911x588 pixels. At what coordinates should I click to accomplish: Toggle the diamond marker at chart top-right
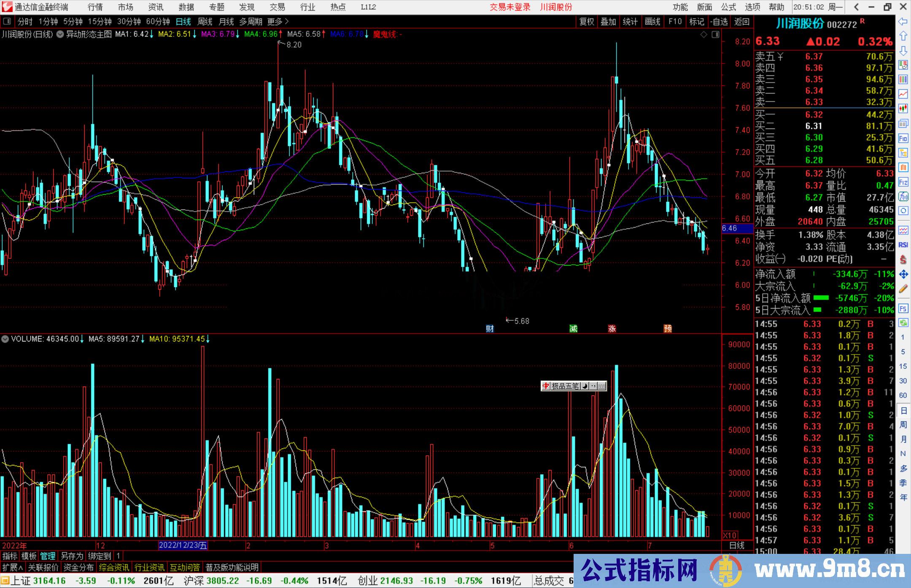[703, 35]
